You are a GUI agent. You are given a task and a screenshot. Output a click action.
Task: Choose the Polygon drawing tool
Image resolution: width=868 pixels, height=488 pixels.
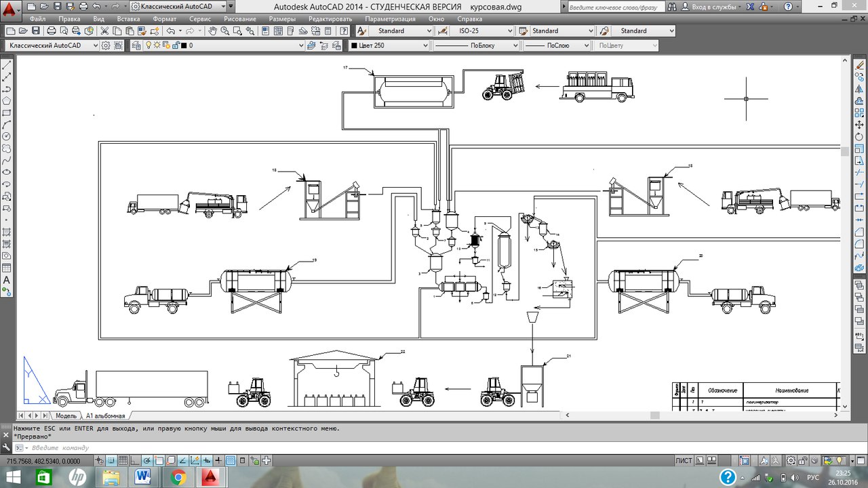(7, 101)
